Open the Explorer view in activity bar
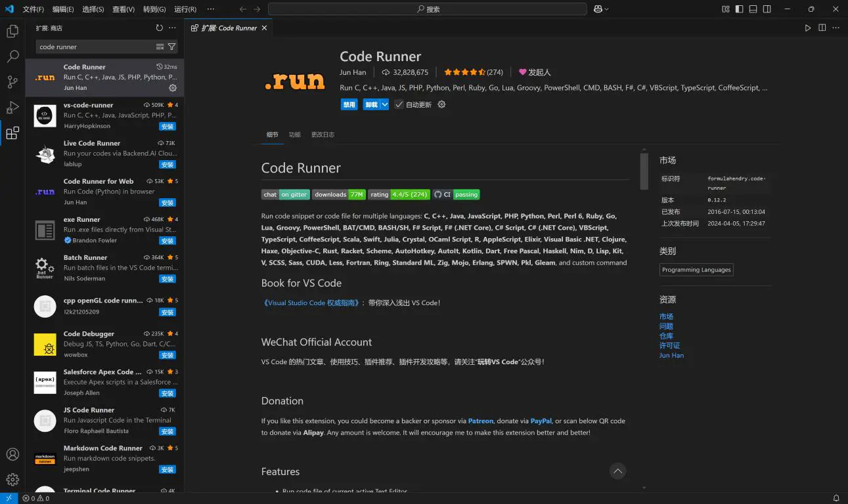Image resolution: width=848 pixels, height=504 pixels. 12,31
